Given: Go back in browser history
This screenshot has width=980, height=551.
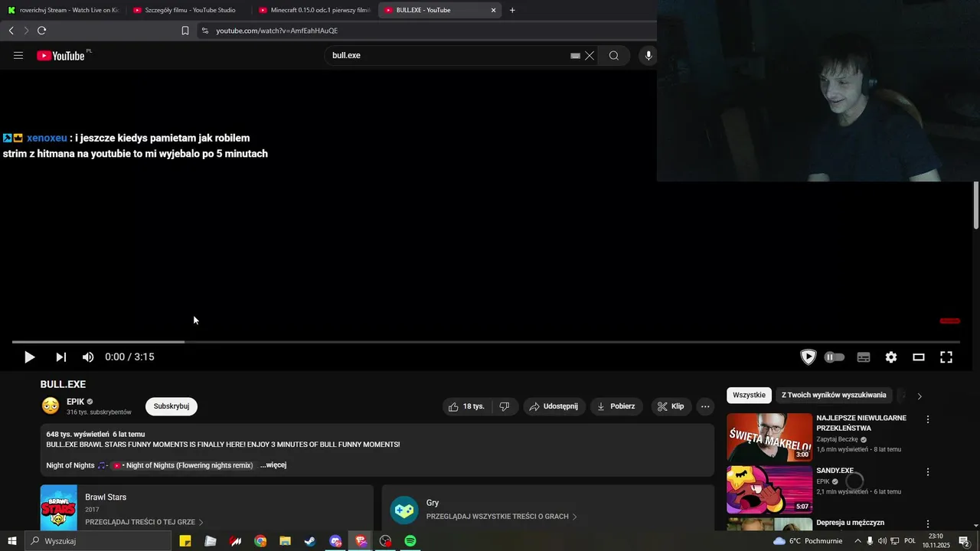Looking at the screenshot, I should pos(11,31).
